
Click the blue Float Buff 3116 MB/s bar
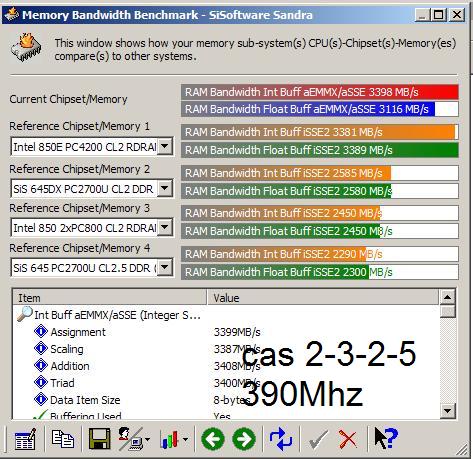pos(320,109)
